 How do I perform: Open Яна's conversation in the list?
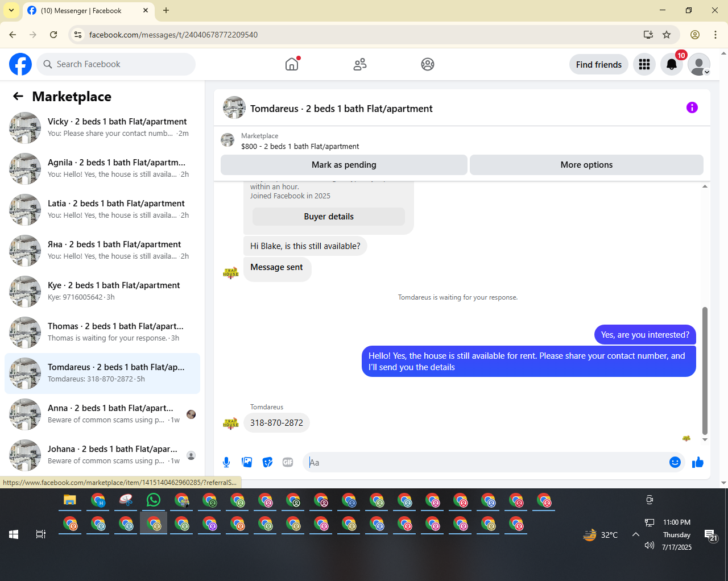pos(102,251)
